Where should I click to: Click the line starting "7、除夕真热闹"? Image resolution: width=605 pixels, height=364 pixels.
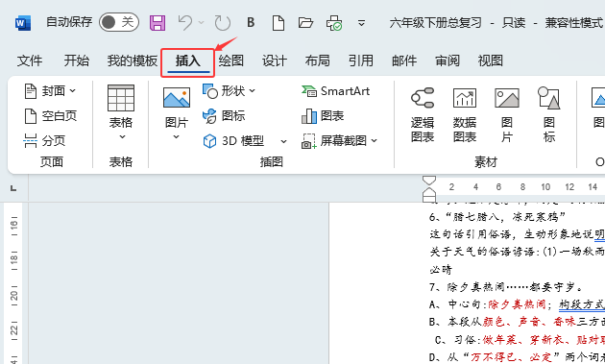point(506,287)
